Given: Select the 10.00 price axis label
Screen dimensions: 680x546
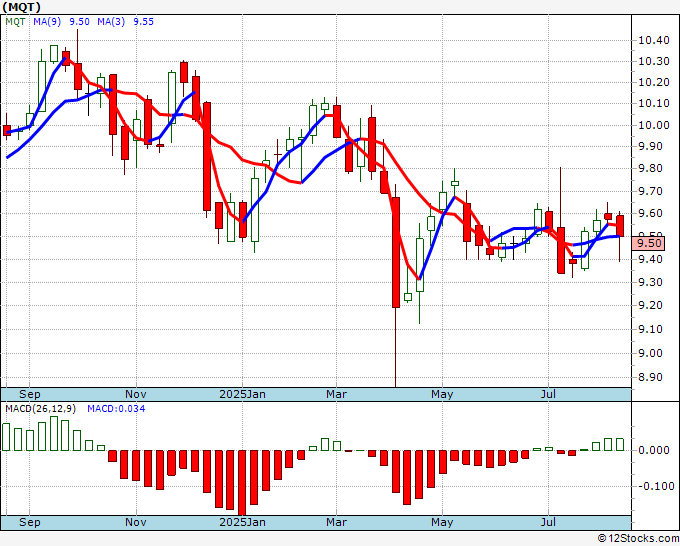Looking at the screenshot, I should pyautogui.click(x=654, y=125).
